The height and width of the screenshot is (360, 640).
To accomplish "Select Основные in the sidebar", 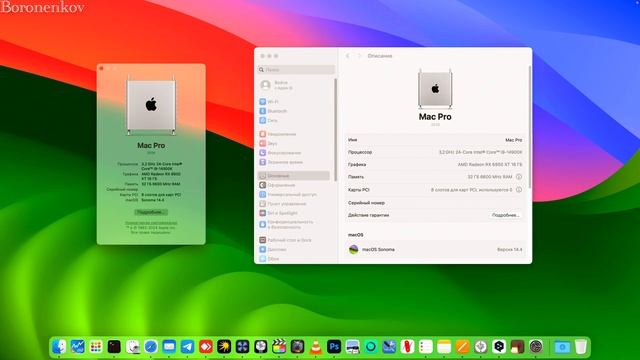I will pyautogui.click(x=294, y=176).
